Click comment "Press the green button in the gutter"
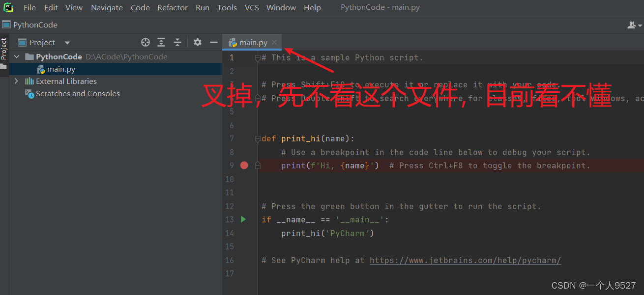This screenshot has width=644, height=295. point(401,206)
